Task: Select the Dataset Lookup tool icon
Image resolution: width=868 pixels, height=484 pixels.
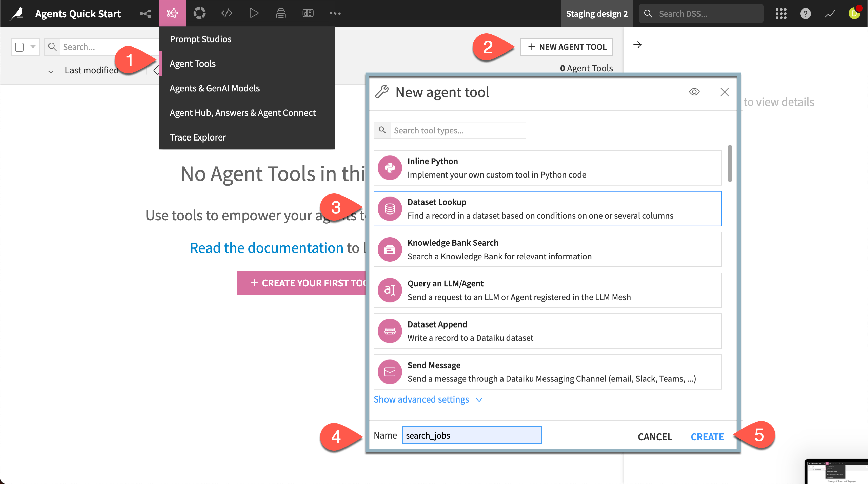Action: click(x=390, y=208)
